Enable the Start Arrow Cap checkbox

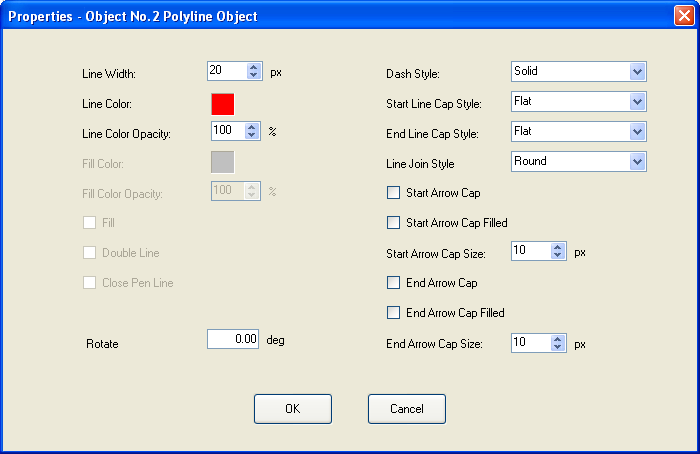click(393, 193)
